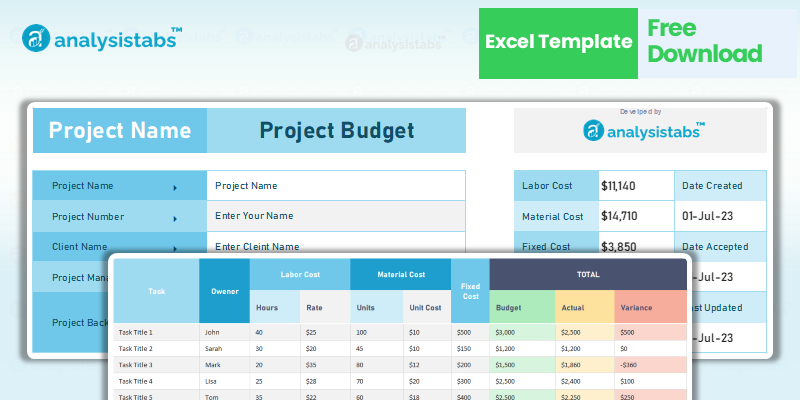Click the analysistabs logo under Developed by

644,131
